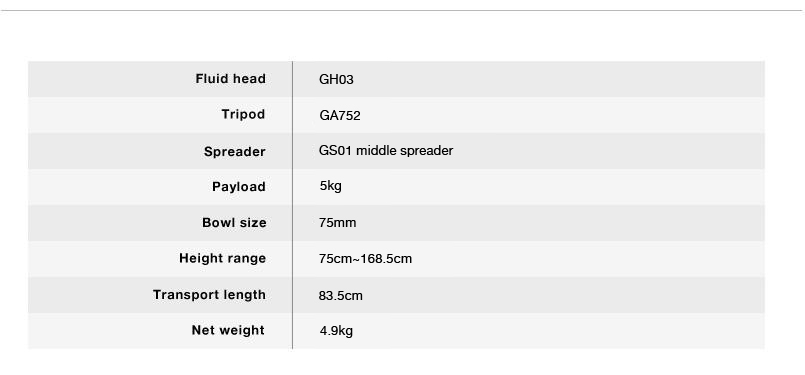Click the vertical divider in the Tripod row
Viewport: 805px width, 375px height.
tap(293, 115)
